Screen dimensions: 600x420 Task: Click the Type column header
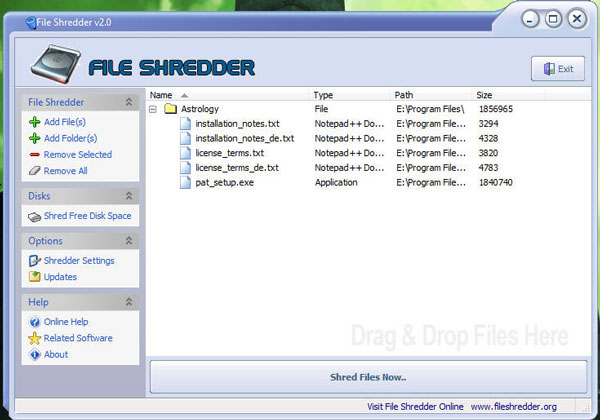349,95
